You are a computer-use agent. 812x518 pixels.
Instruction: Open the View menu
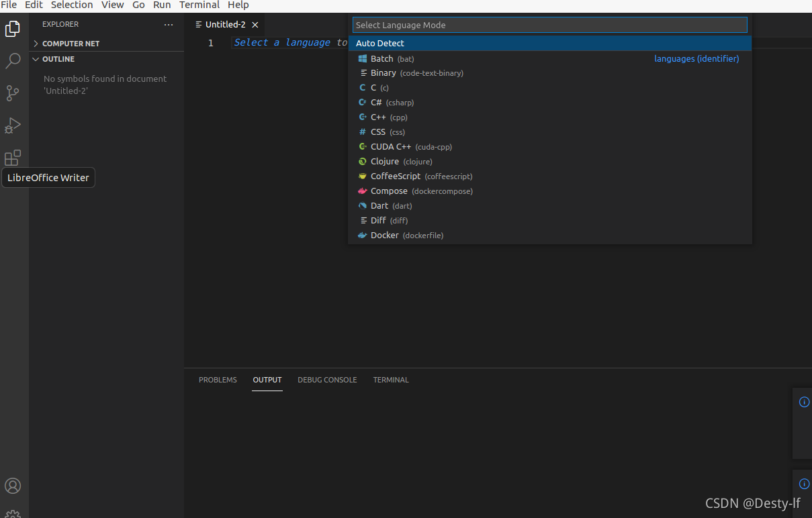[x=113, y=5]
